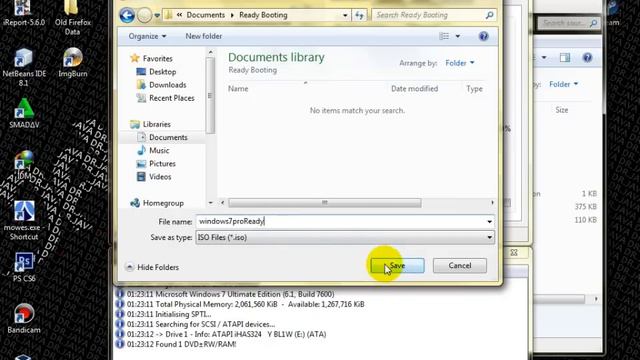The height and width of the screenshot is (360, 640).
Task: Select Libraries in navigation pane
Action: [156, 124]
